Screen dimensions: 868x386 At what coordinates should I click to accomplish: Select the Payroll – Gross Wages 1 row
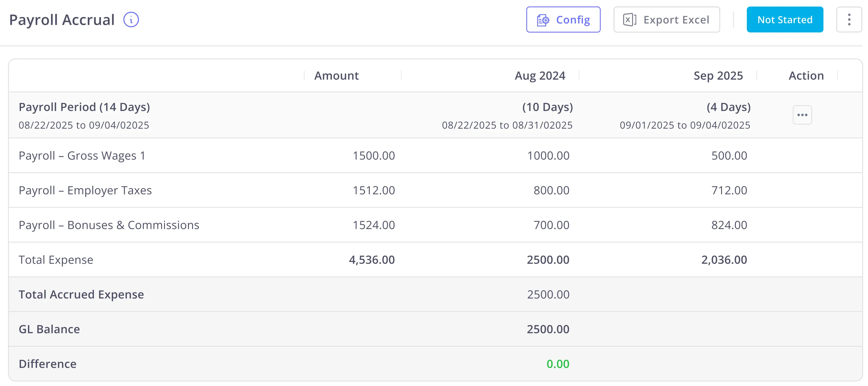82,156
